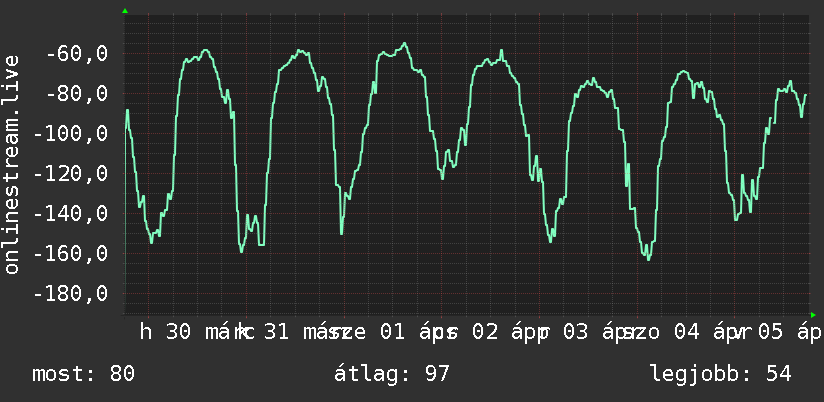Click the 'szo 04 ápr' date label

point(682,332)
